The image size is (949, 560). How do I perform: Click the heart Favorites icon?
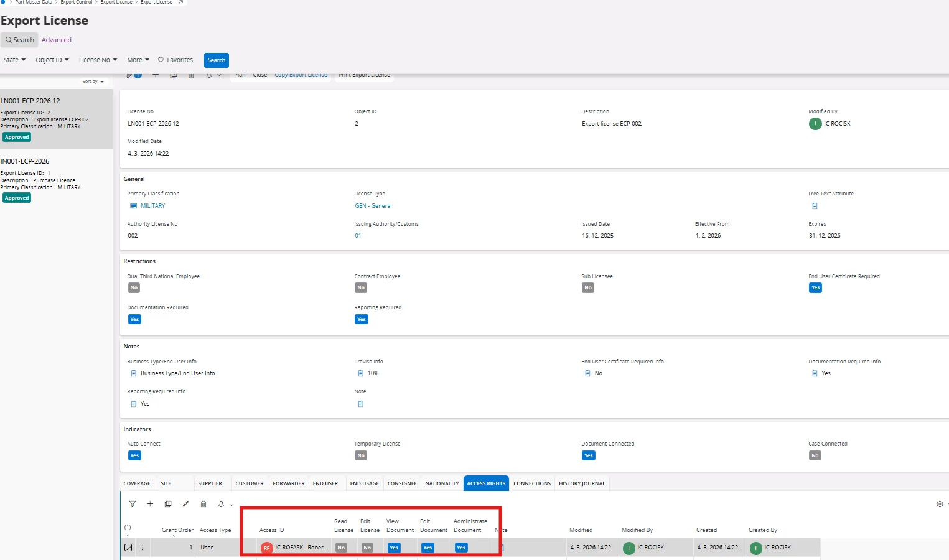(161, 60)
